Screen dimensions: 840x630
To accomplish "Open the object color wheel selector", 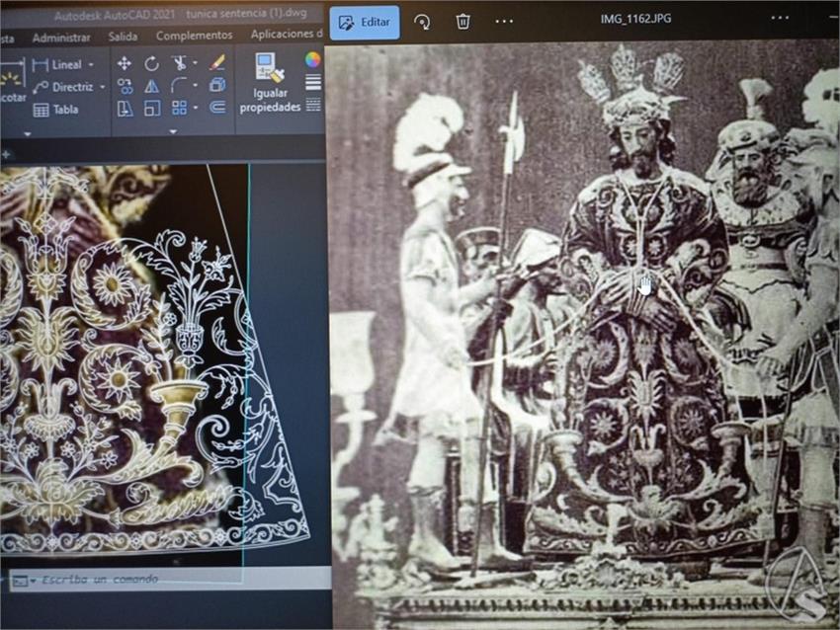I will [x=313, y=59].
